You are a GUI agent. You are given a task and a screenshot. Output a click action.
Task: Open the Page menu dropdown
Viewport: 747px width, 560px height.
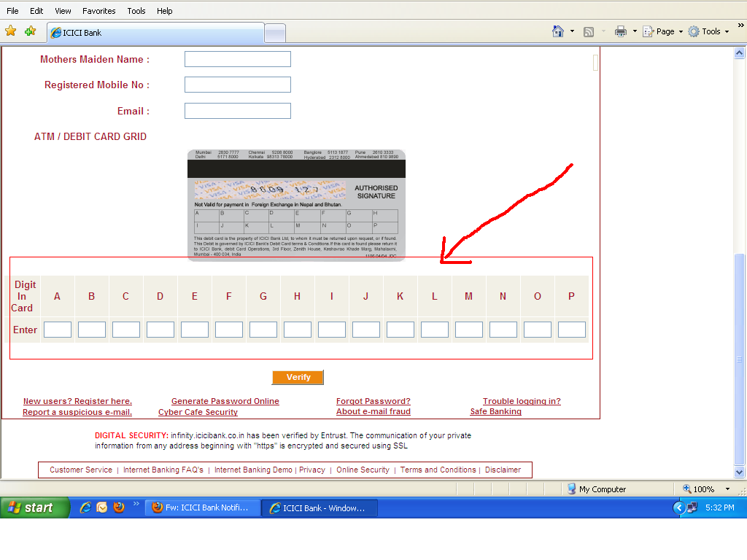pyautogui.click(x=663, y=31)
